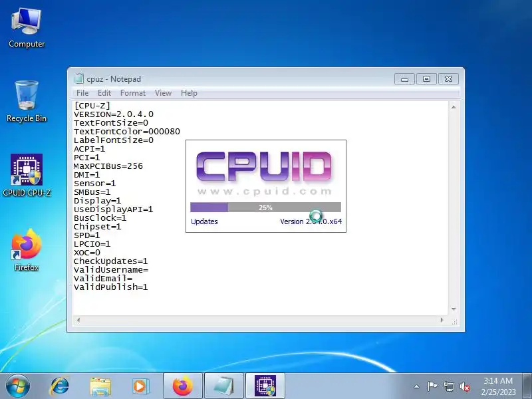Click the Version 2.04.0.x64 text
Viewport: 532px width, 399px height.
pyautogui.click(x=311, y=221)
